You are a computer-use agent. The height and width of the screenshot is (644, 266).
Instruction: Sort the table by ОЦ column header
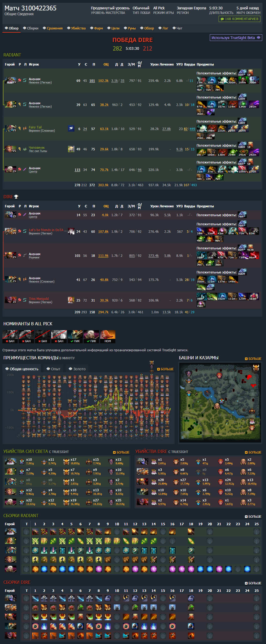(106, 64)
